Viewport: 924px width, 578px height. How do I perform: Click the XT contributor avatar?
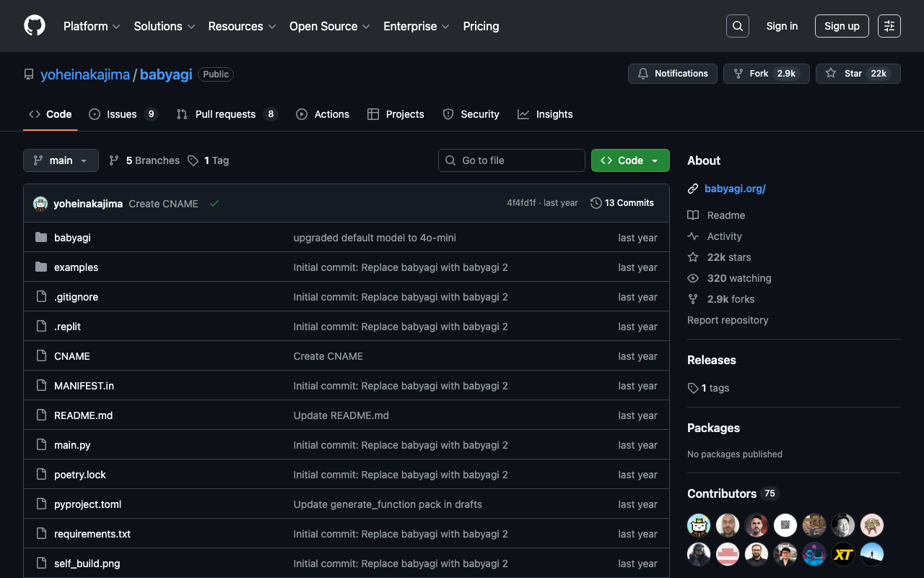(843, 554)
